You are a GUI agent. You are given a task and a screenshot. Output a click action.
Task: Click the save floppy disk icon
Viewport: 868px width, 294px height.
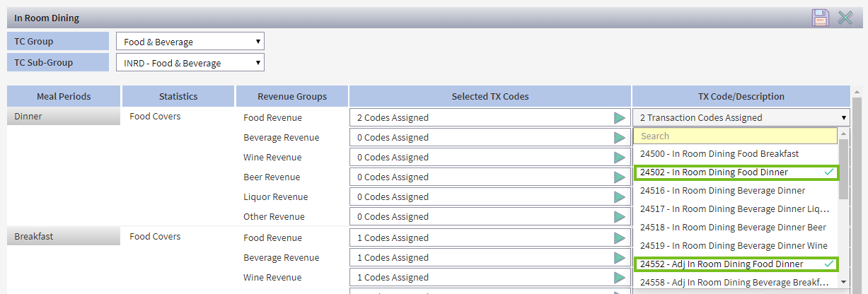820,18
